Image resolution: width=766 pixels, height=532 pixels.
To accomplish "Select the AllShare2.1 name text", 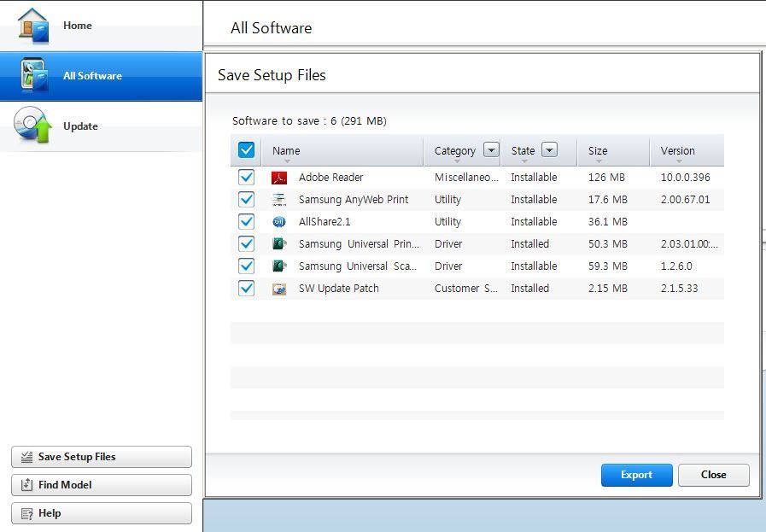I will 325,222.
